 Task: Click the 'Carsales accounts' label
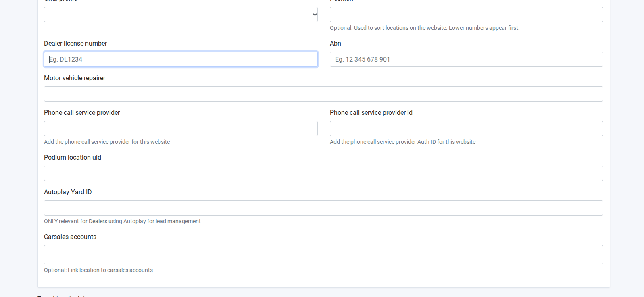tap(70, 237)
